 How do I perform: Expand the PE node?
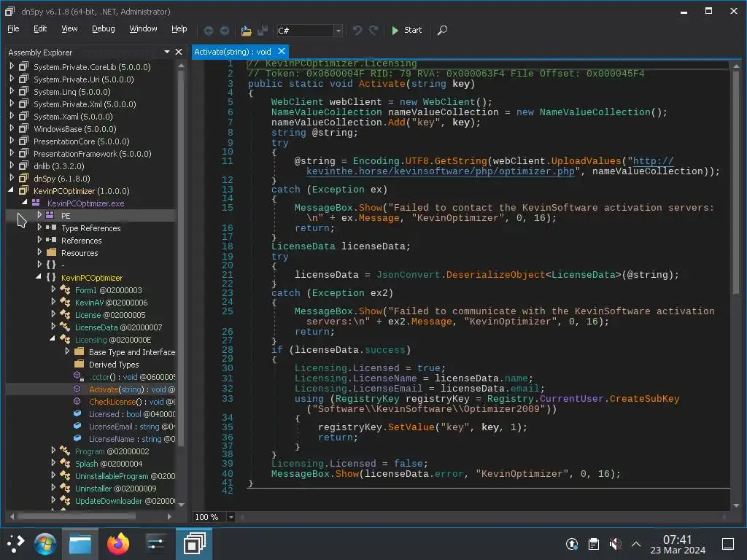[39, 215]
